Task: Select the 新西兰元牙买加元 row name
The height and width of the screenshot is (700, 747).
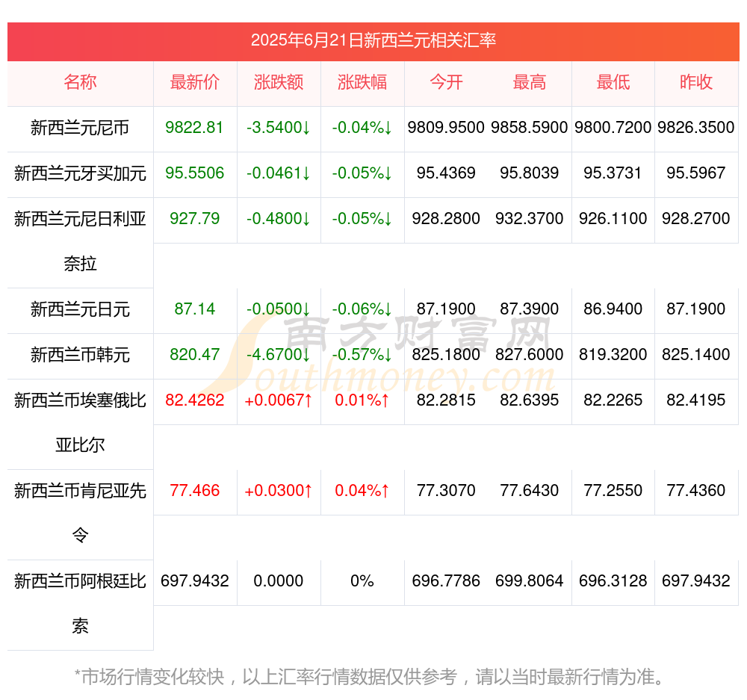Action: click(80, 173)
